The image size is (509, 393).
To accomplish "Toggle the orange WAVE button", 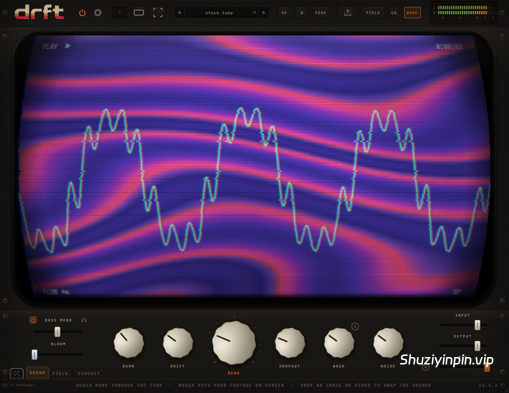I will 412,13.
